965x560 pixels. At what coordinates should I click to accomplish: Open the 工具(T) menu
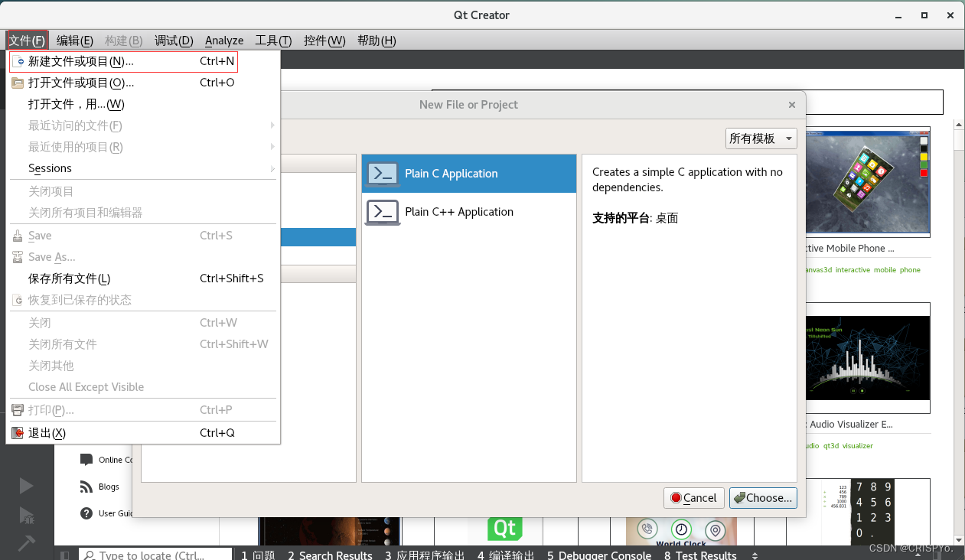pos(273,41)
